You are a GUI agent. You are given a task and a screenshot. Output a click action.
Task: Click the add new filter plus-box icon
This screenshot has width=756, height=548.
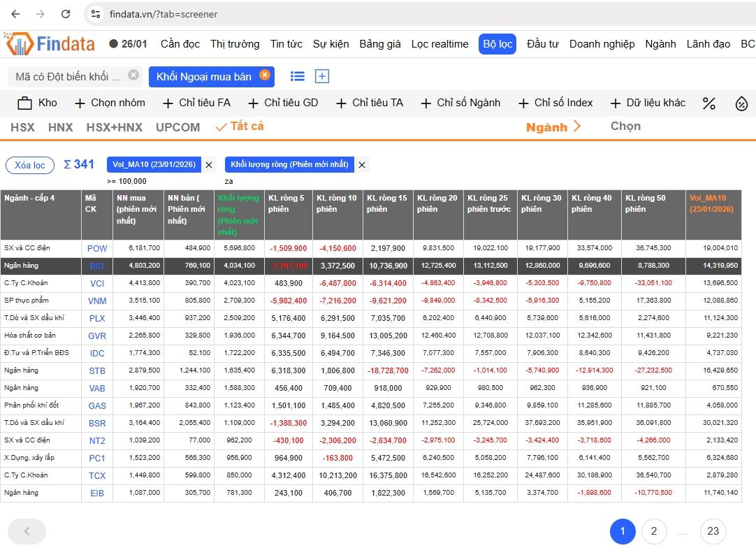tap(322, 76)
